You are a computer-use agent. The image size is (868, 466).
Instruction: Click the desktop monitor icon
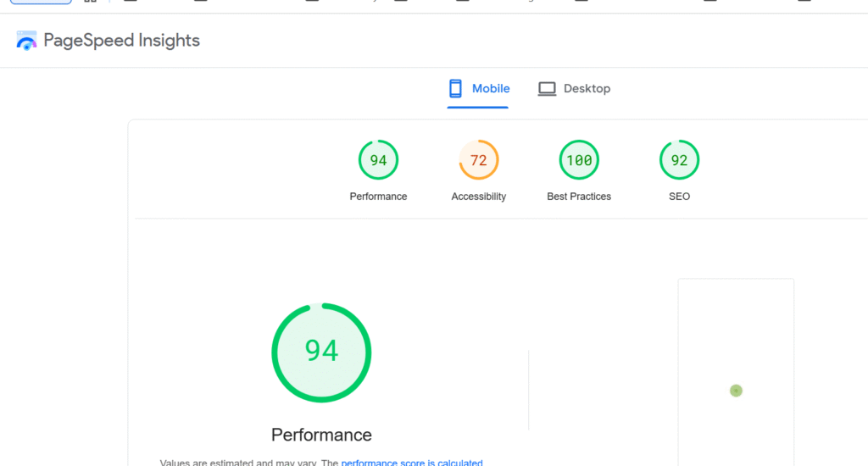(x=547, y=88)
